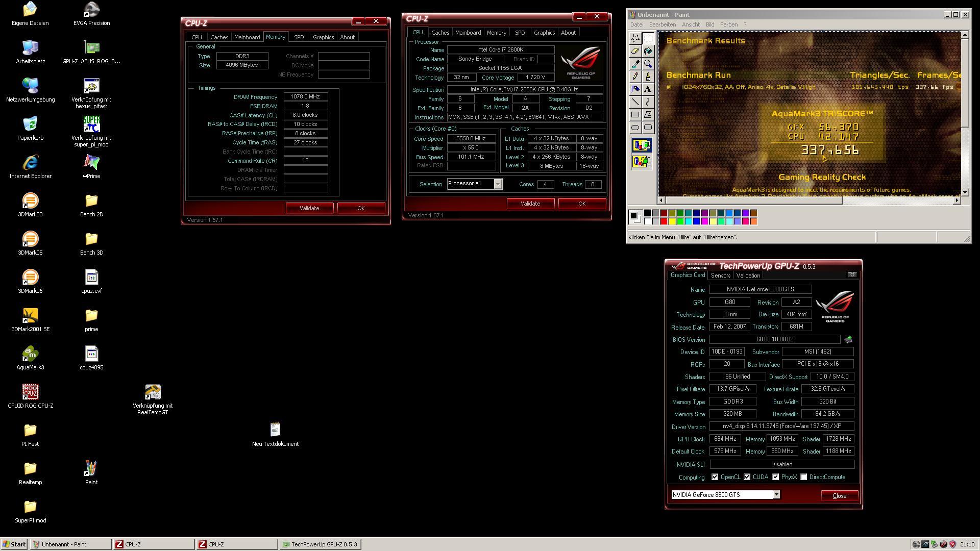
Task: Open the Datei menu in Paint
Action: click(636, 24)
